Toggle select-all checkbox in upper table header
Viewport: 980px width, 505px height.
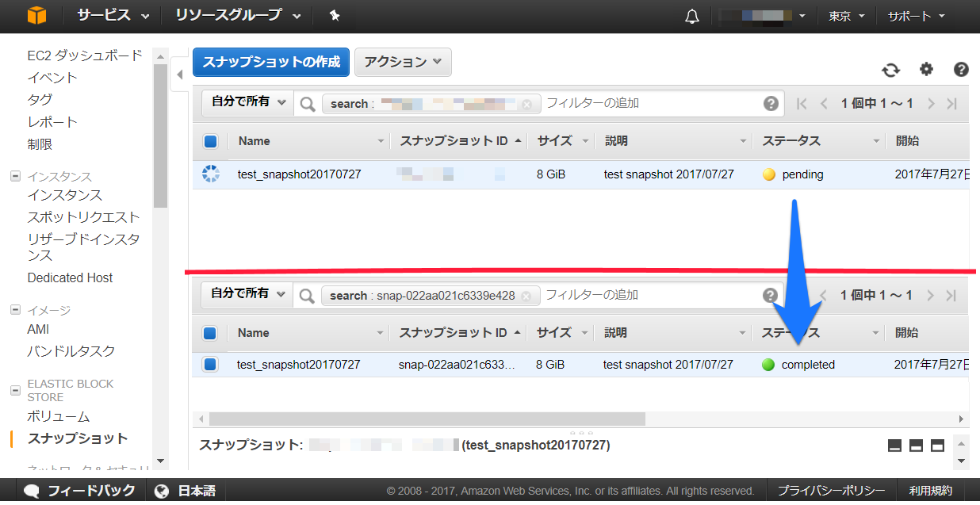[x=211, y=142]
